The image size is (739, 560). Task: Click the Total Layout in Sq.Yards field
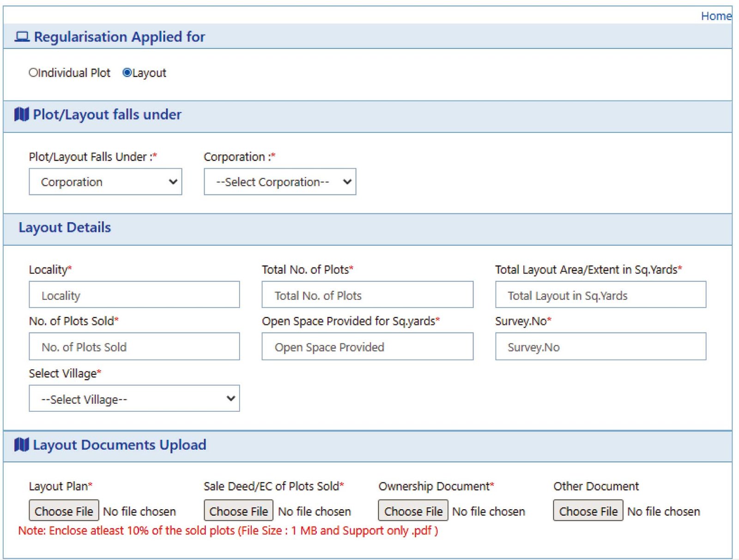600,294
